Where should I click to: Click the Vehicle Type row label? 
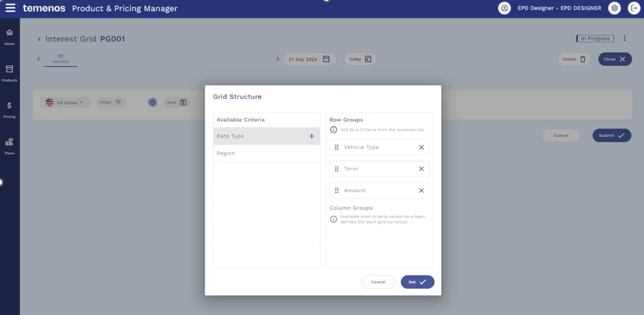[361, 147]
